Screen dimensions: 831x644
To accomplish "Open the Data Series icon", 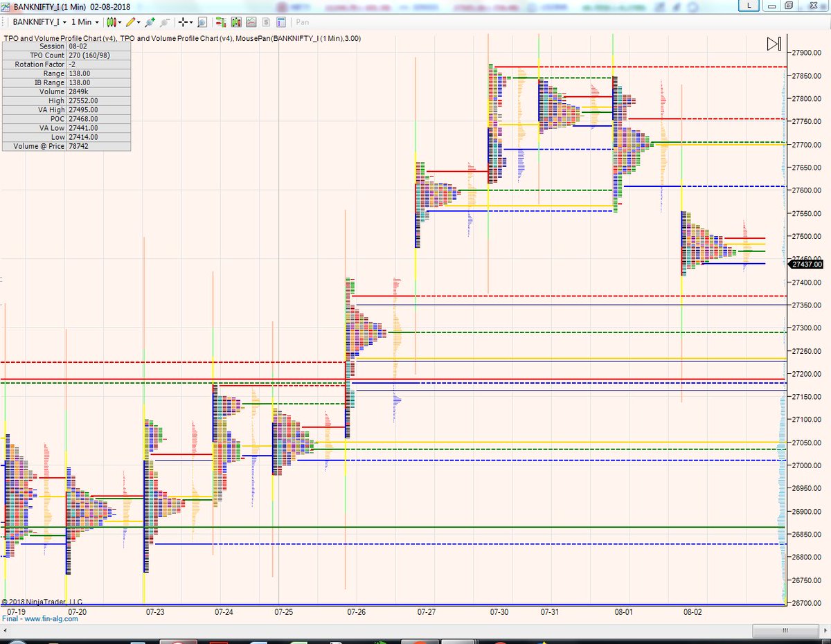I will tap(235, 22).
